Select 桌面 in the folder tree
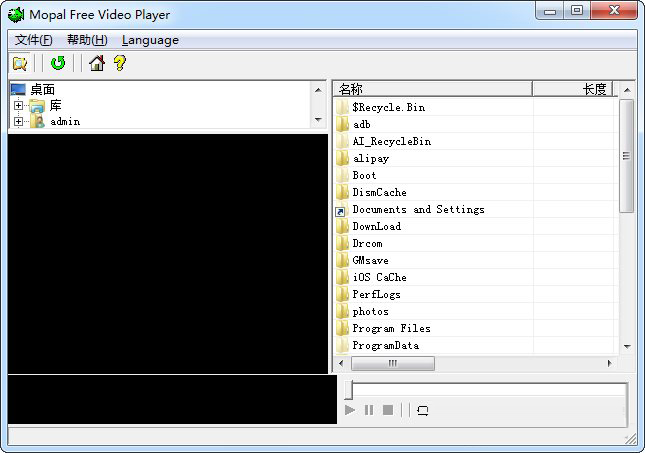Screen dimensions: 645x453 [43, 89]
